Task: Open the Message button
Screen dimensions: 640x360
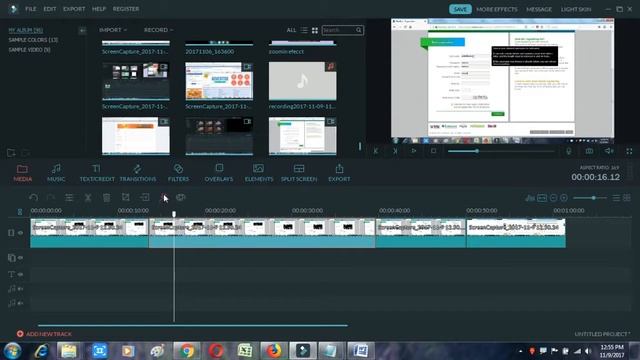Action: (539, 9)
